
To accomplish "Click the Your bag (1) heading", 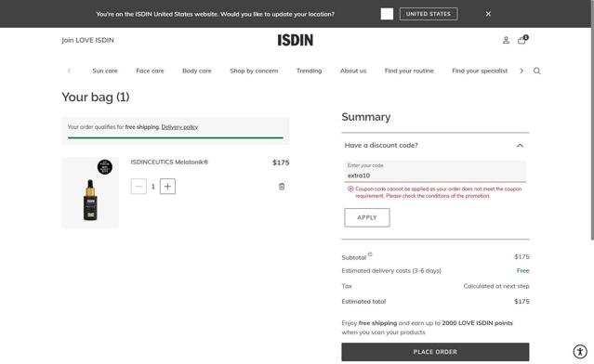I will [x=96, y=97].
